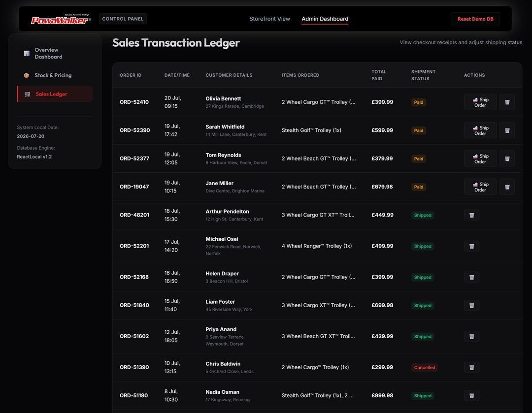Click the TOTAL PAID column header

[379, 75]
